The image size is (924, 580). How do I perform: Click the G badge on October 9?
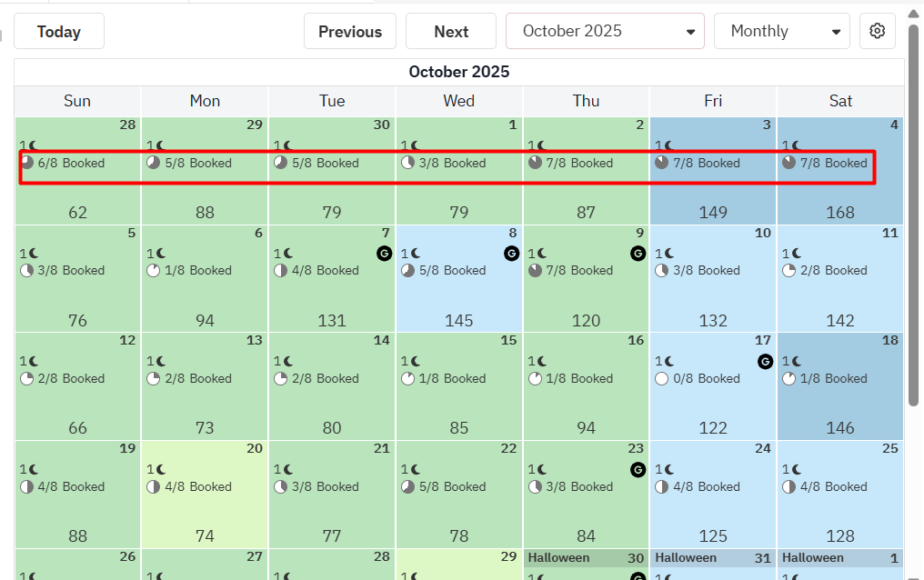(x=638, y=254)
